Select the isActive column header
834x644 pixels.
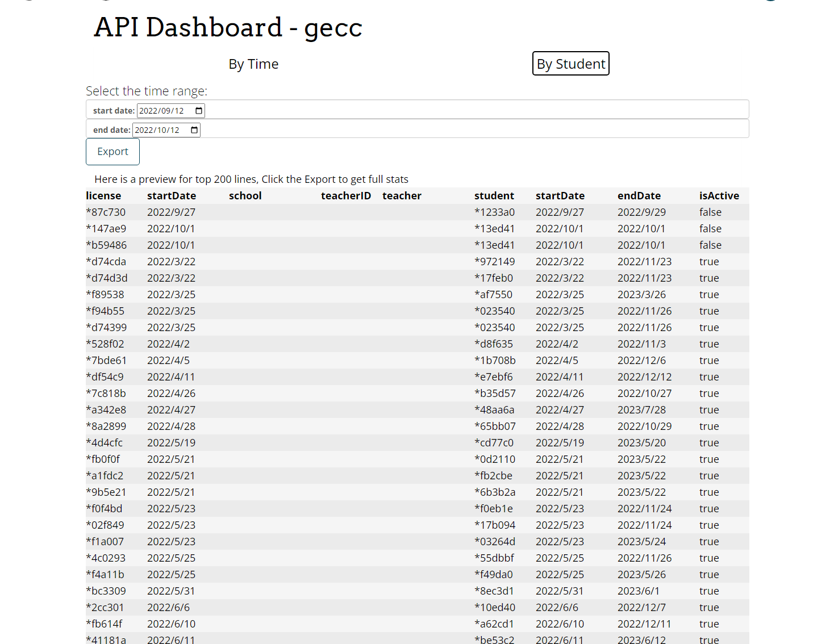[x=719, y=195]
